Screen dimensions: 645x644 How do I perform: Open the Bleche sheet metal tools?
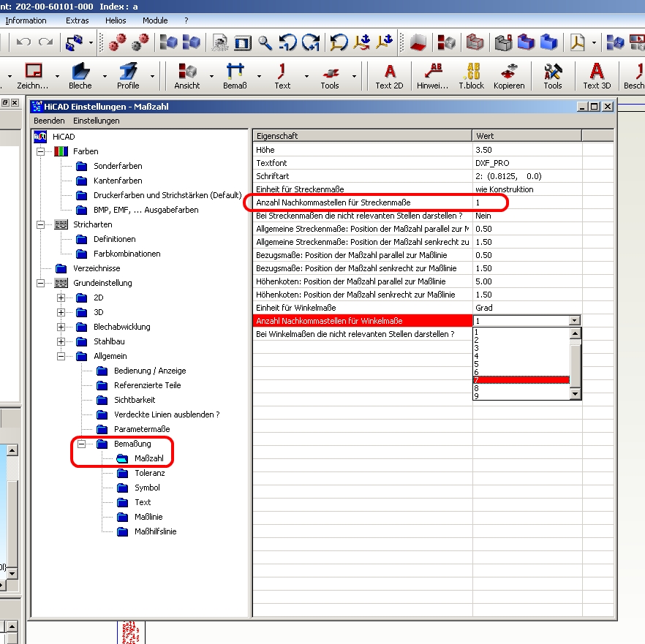point(80,76)
